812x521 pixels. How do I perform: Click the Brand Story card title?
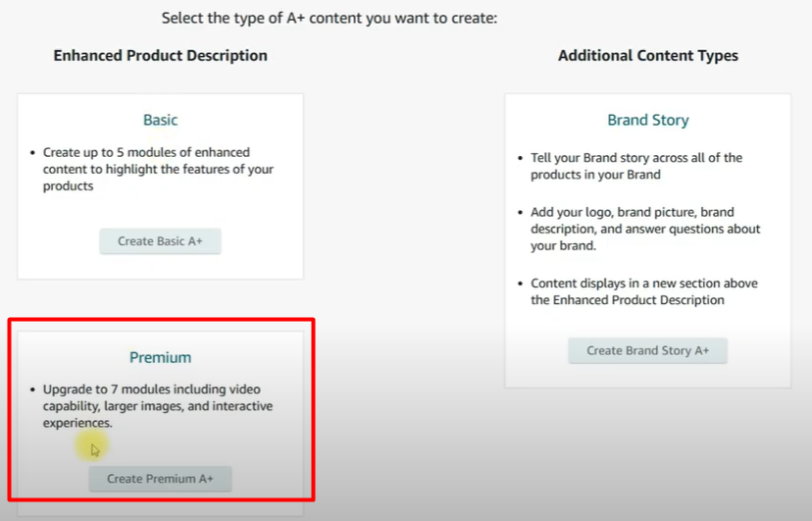(648, 120)
